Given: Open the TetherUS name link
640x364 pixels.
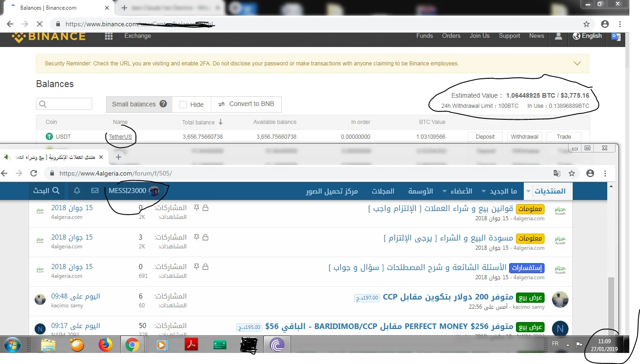Looking at the screenshot, I should (120, 137).
